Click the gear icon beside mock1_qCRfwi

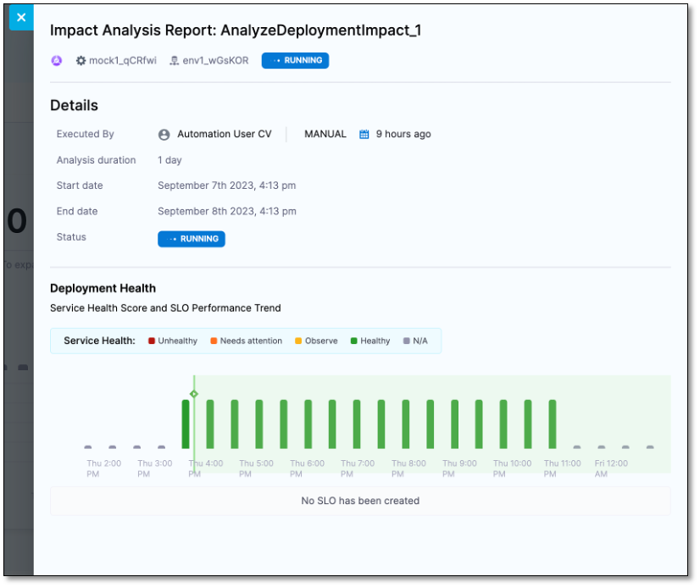point(81,60)
